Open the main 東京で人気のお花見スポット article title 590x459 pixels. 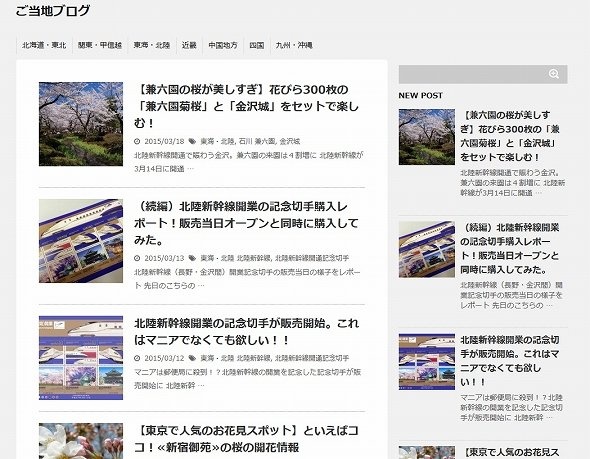click(x=246, y=439)
